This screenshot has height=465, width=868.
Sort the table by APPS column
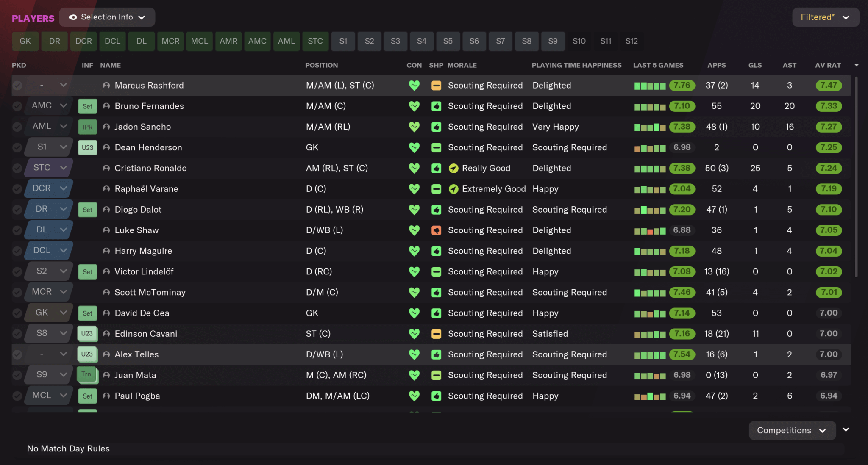point(716,65)
